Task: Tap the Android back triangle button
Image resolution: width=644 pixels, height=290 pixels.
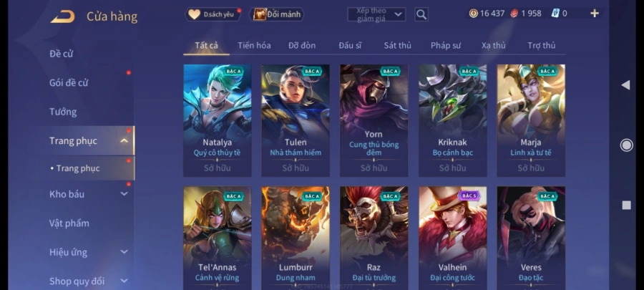Action: 625,85
